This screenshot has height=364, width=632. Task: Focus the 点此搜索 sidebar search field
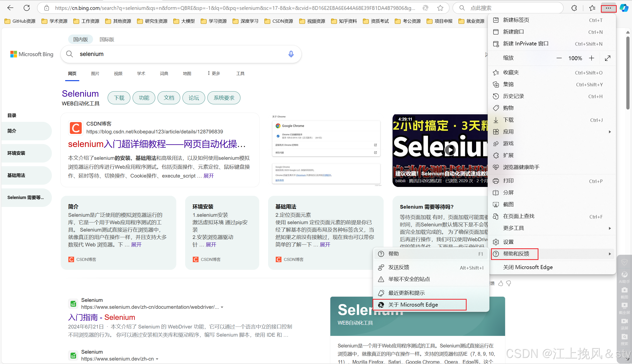(x=508, y=8)
